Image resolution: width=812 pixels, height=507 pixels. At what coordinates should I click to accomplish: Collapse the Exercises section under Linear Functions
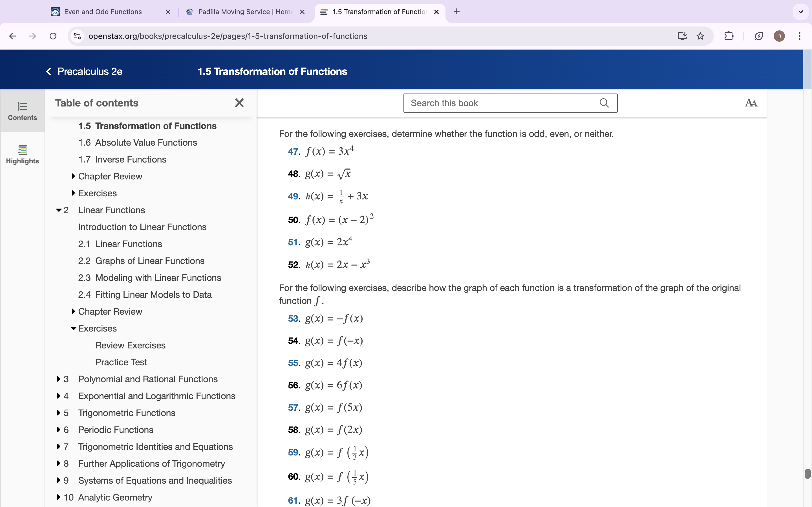pos(74,328)
